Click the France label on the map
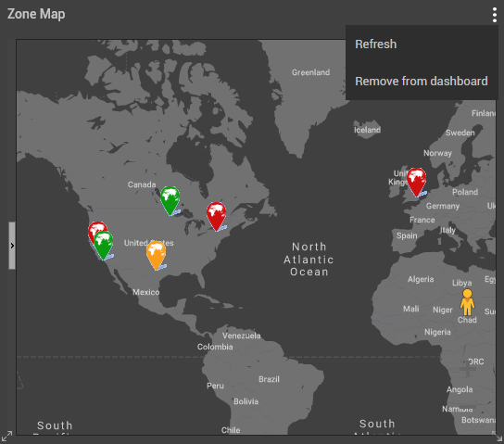Image resolution: width=504 pixels, height=444 pixels. tap(422, 220)
